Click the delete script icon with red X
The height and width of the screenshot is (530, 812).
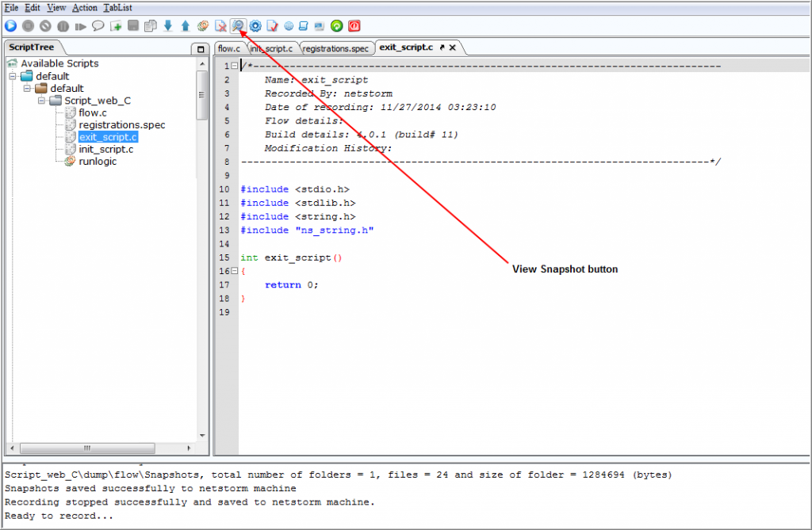coord(220,26)
